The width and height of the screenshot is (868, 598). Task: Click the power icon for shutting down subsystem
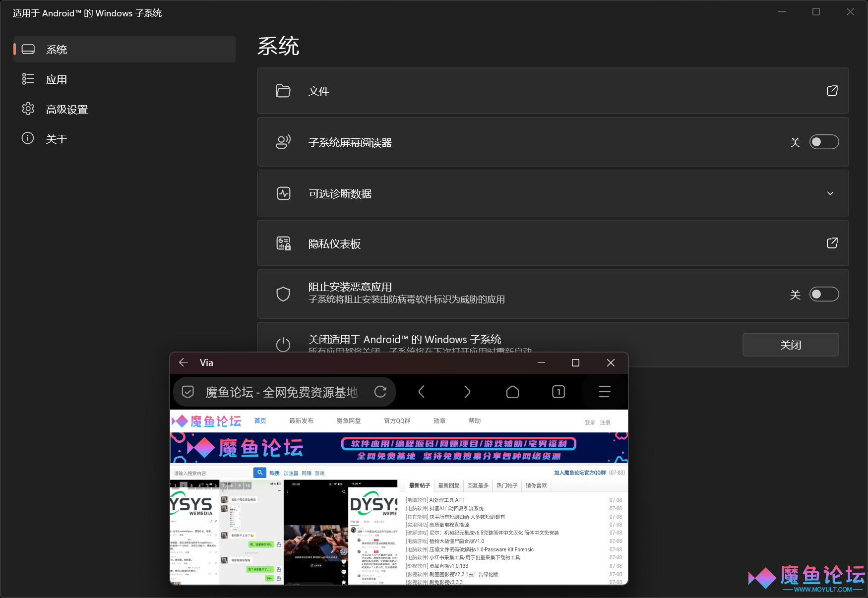283,345
